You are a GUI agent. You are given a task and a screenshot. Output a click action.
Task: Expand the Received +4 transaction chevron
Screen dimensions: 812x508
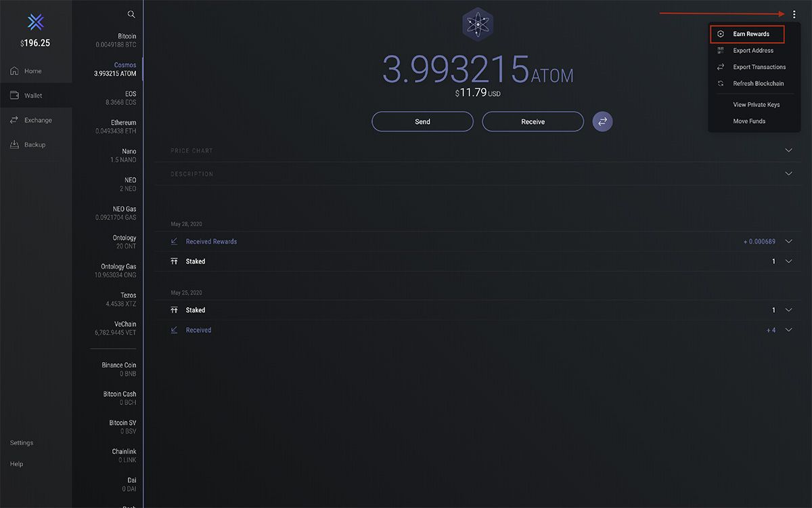pyautogui.click(x=788, y=330)
